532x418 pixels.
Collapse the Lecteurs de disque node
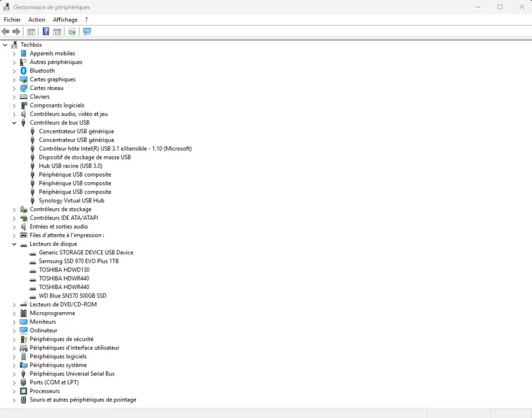(x=14, y=244)
